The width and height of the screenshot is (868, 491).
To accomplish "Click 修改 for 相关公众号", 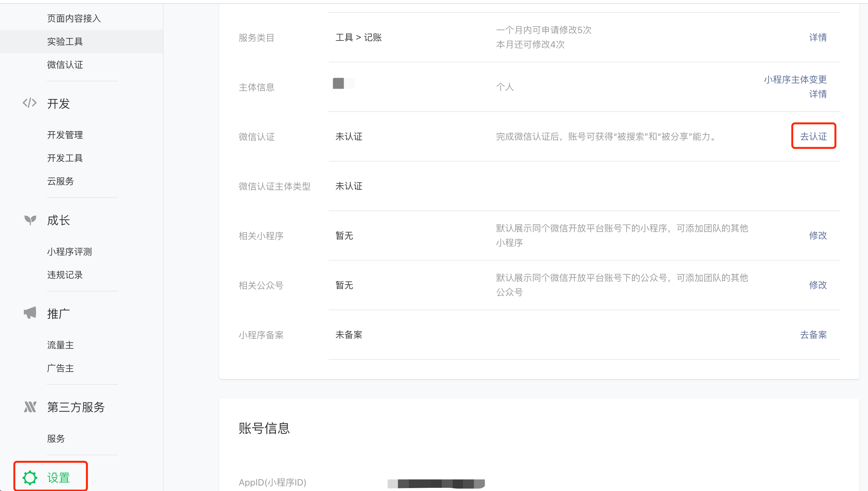I will point(817,285).
